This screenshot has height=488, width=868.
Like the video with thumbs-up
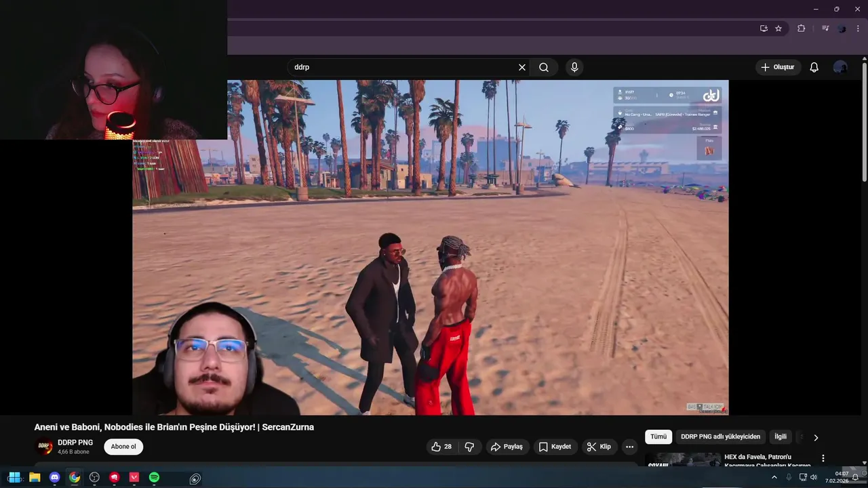point(441,447)
